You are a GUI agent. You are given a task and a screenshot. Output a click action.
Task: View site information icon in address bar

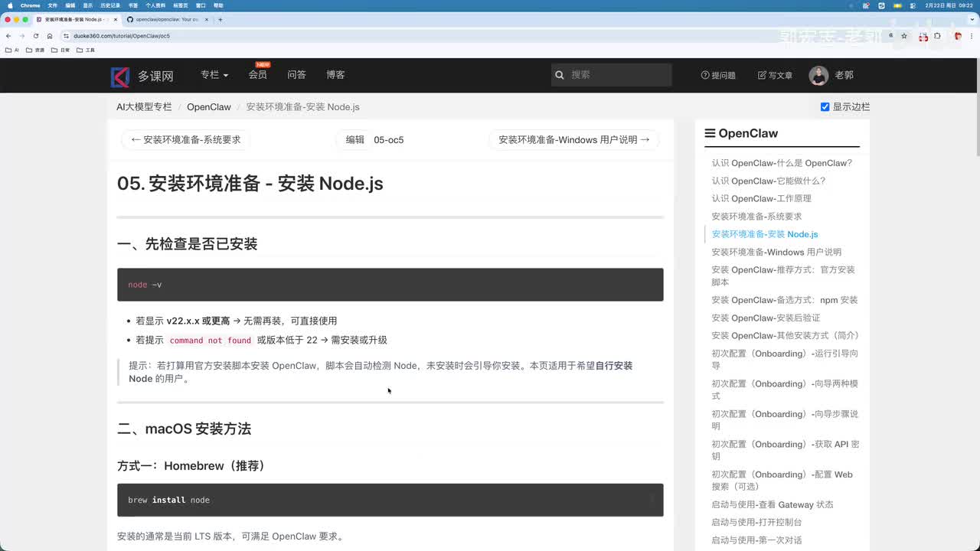coord(67,36)
